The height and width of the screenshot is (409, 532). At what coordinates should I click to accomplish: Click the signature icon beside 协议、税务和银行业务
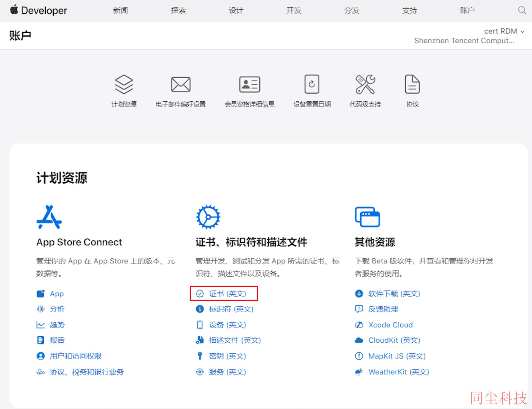click(41, 372)
